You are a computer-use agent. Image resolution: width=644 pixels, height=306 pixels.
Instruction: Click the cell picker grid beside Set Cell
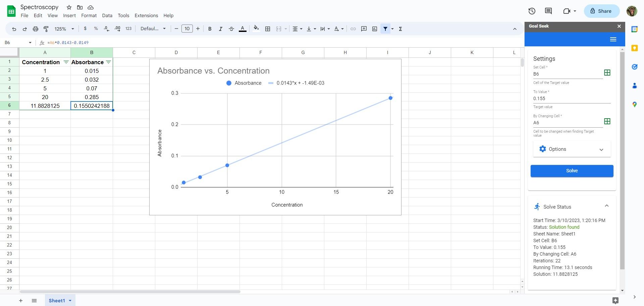point(607,72)
